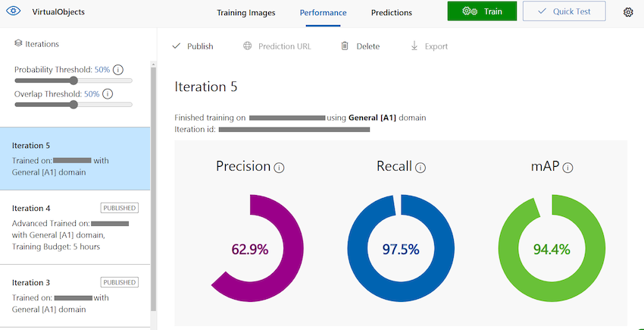Screen dimensions: 644x330
Task: Click the Delete trash can icon
Action: (x=345, y=46)
